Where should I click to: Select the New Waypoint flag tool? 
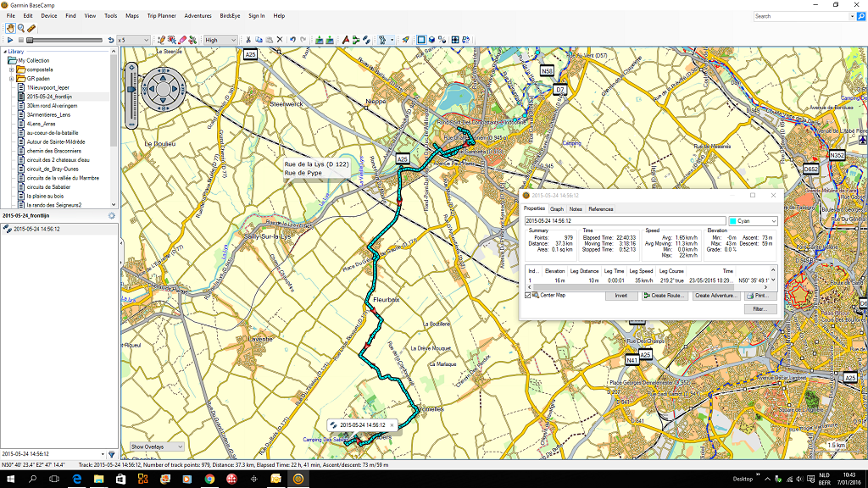[346, 40]
